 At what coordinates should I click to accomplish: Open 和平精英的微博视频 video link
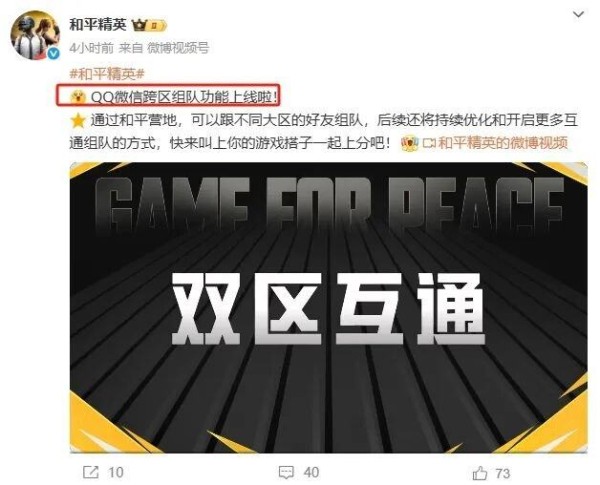[503, 143]
